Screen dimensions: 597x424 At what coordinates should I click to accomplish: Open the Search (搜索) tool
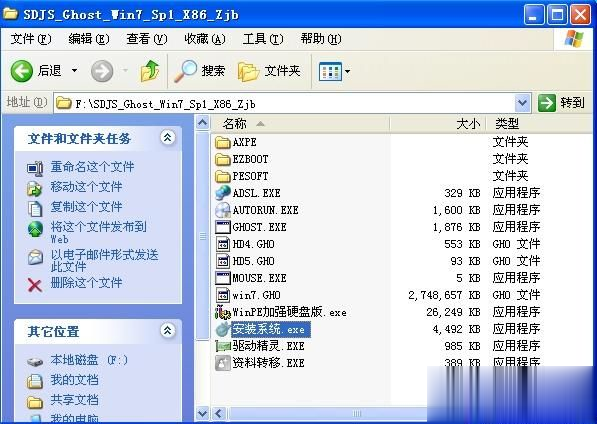(200, 71)
